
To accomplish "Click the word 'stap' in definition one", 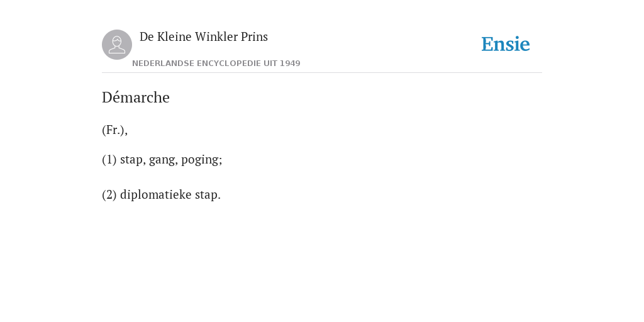I will (133, 159).
